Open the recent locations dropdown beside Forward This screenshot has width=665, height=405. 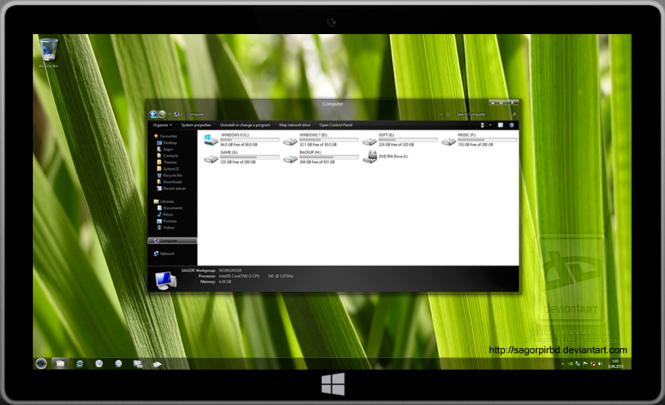[x=170, y=115]
